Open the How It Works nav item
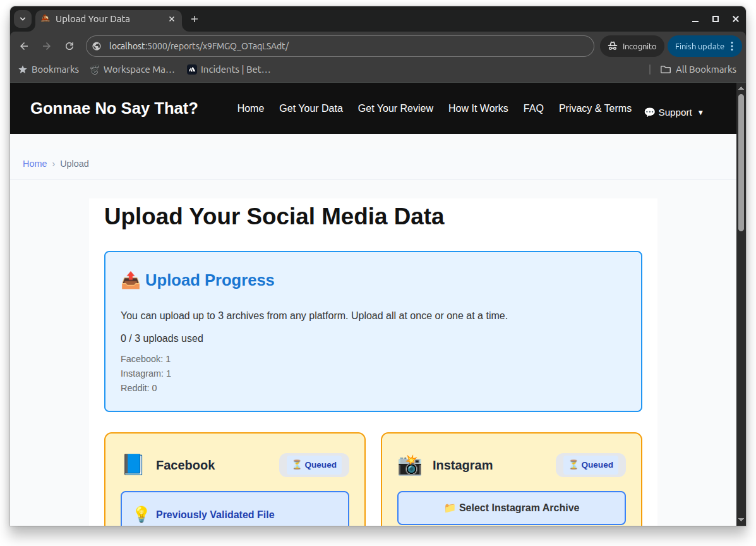The image size is (756, 546). coord(478,109)
